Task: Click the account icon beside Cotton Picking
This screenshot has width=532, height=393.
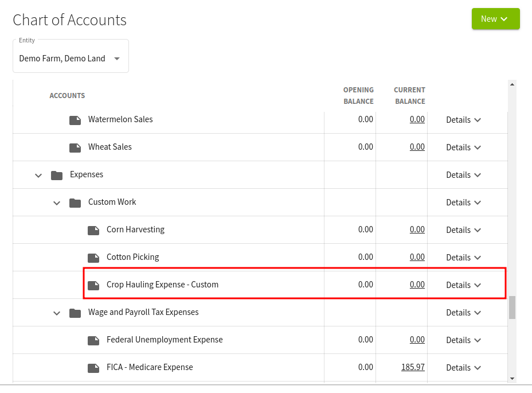Action: tap(93, 257)
